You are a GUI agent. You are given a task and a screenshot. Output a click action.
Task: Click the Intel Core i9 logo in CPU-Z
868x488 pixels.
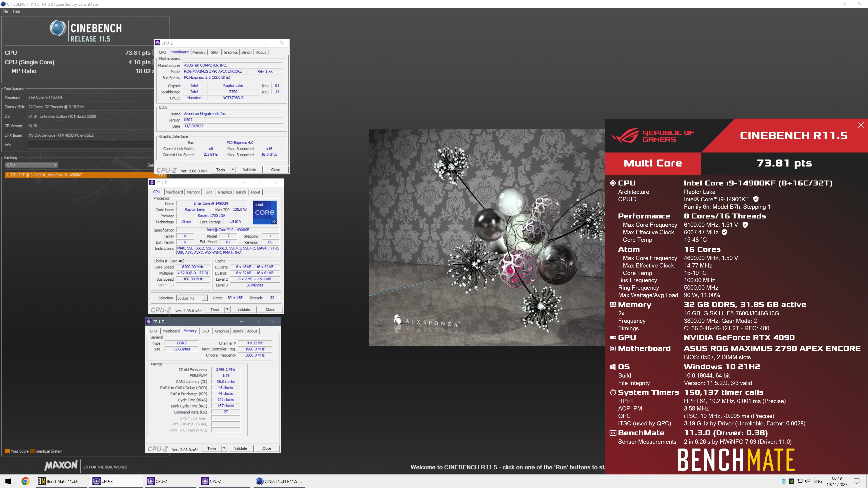(265, 212)
